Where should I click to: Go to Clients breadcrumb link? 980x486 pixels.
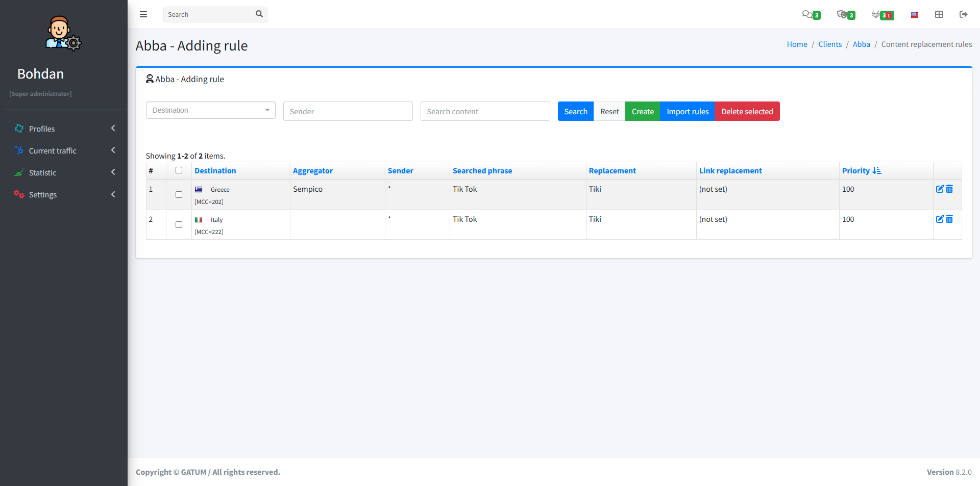click(x=829, y=44)
